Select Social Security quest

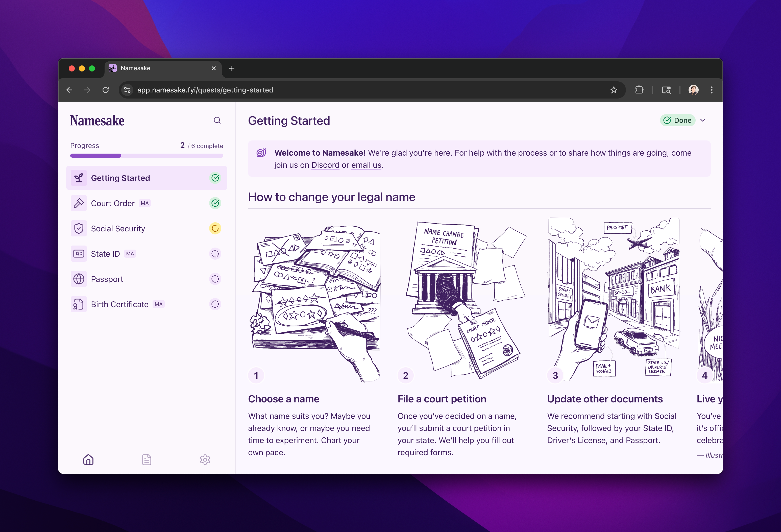[x=147, y=229]
